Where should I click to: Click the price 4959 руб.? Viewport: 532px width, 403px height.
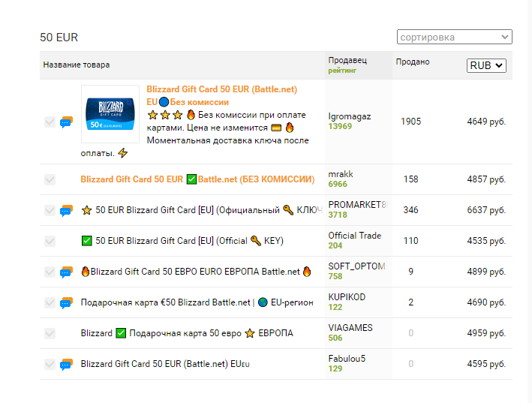[486, 333]
